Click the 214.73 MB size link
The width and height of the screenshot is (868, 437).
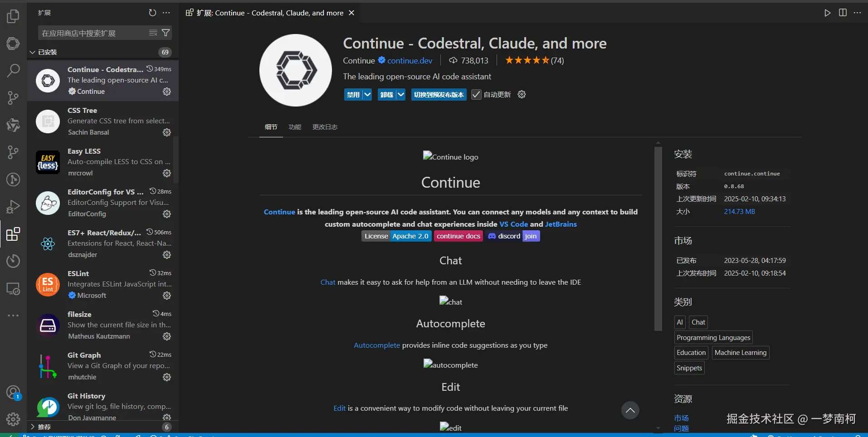[x=739, y=212]
